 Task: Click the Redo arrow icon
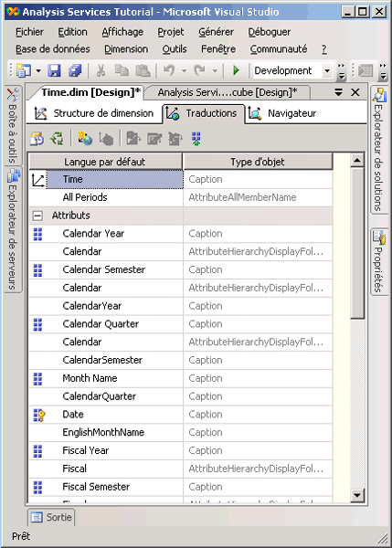pyautogui.click(x=200, y=70)
